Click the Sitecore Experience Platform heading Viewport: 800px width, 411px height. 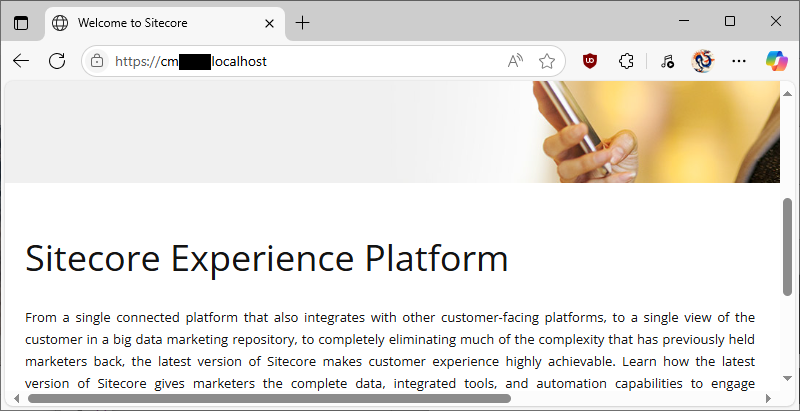[266, 258]
